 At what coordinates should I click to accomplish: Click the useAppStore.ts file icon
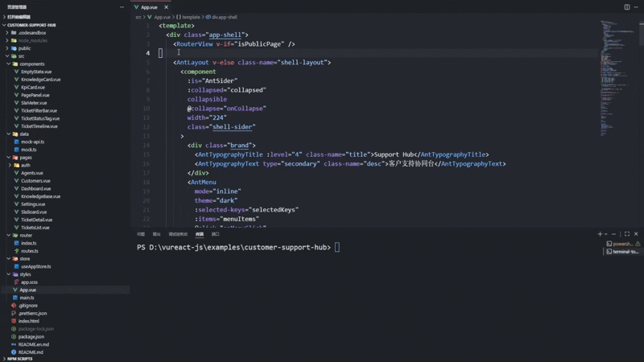[16, 267]
